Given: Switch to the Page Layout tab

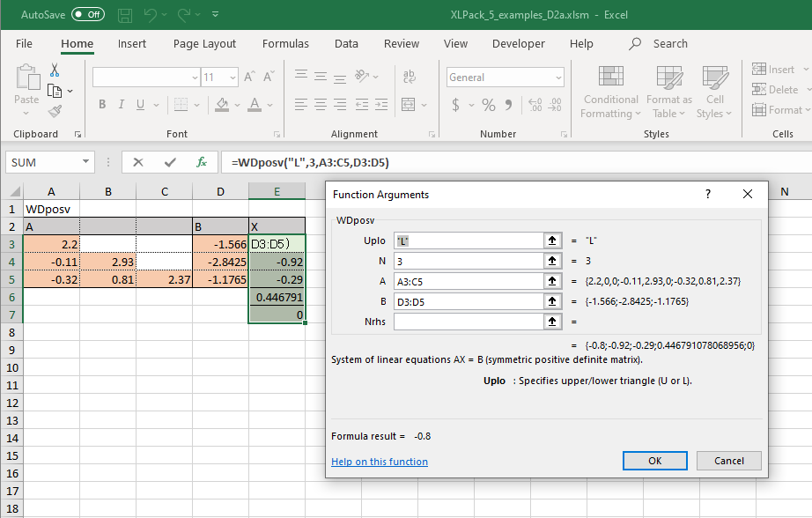Looking at the screenshot, I should coord(204,43).
